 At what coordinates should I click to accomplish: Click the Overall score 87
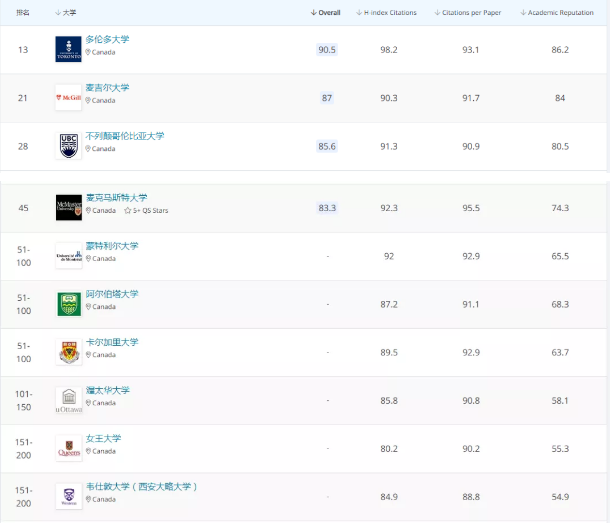[x=327, y=98]
